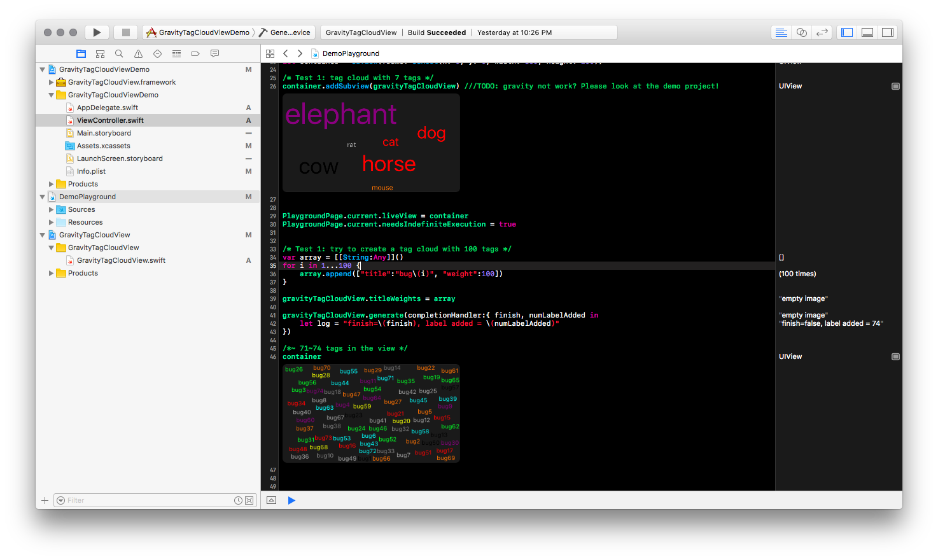Select the DemoPlayground navigator row
Image resolution: width=938 pixels, height=560 pixels.
click(x=148, y=197)
